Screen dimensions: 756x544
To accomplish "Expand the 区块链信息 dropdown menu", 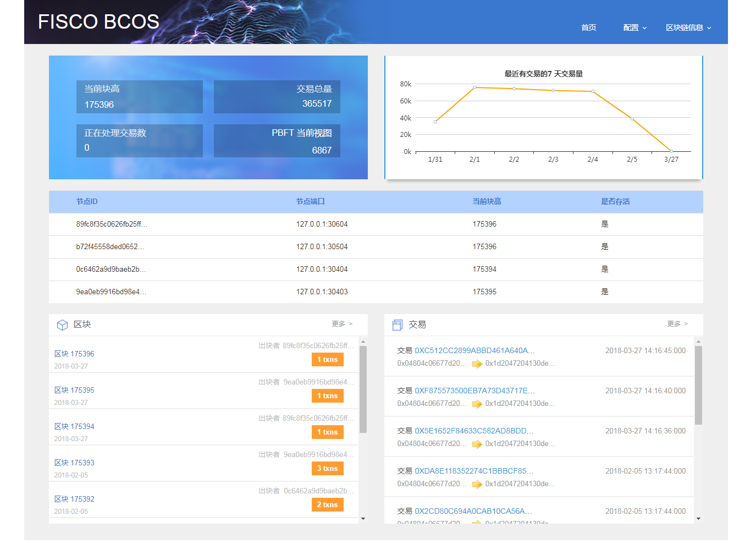I will click(x=688, y=28).
